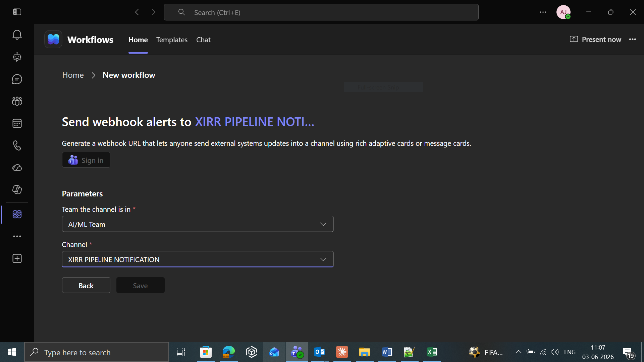Screen dimensions: 644x362
Task: Open the Channel dropdown chevron
Action: click(x=323, y=259)
